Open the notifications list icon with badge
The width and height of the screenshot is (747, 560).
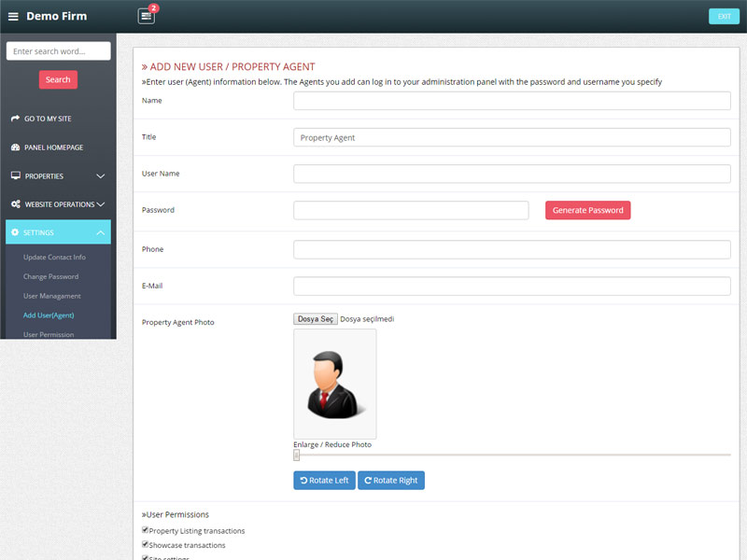[x=146, y=16]
